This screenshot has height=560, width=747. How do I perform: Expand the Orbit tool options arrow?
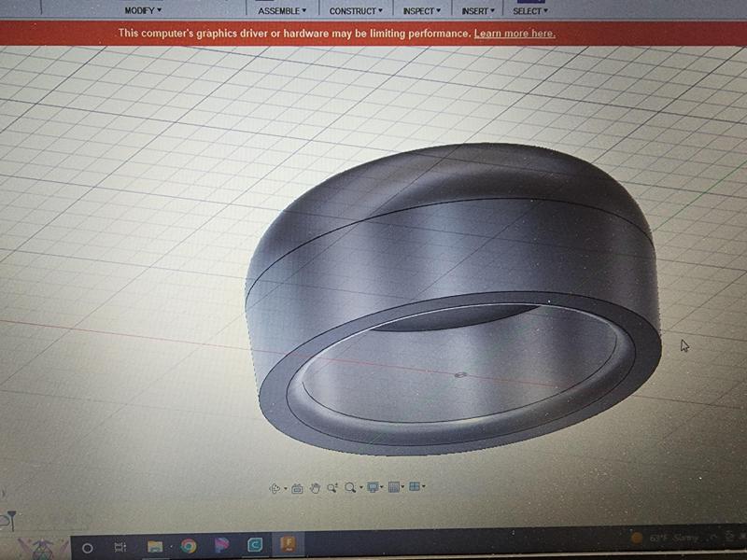click(x=286, y=488)
